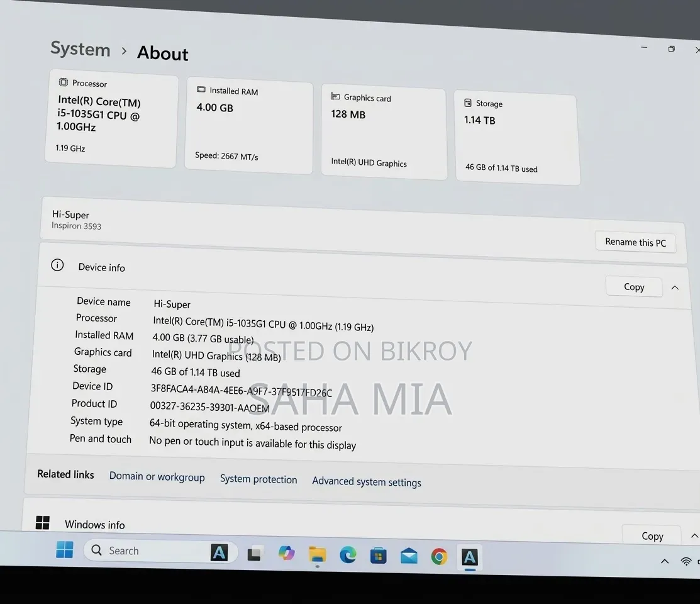Click the Storage drive icon
The image size is (700, 604).
[x=468, y=103]
